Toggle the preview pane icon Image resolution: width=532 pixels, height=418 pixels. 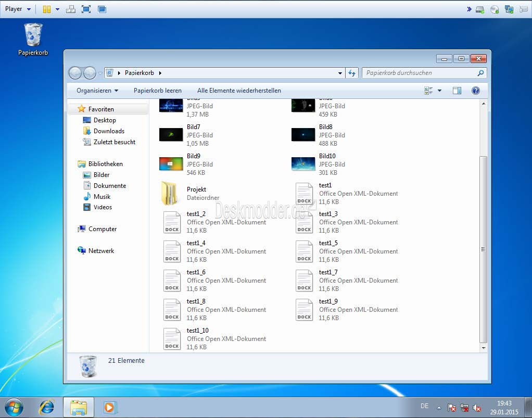pos(457,91)
